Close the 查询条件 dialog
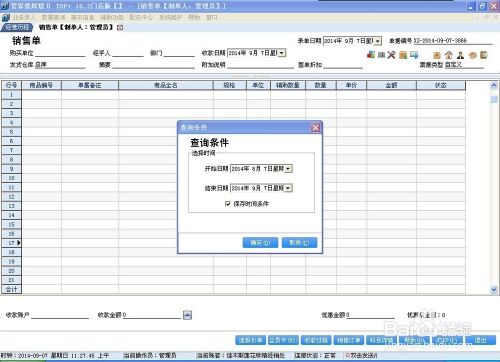The image size is (500, 362). click(x=315, y=127)
